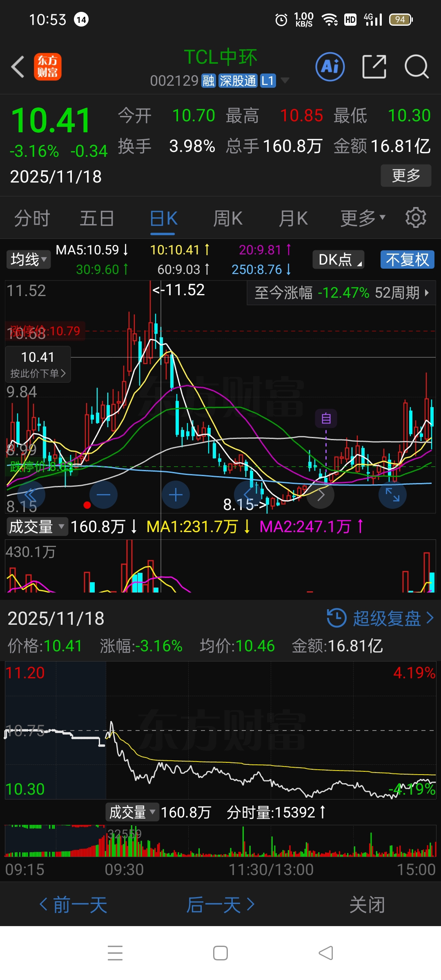Tap MA1:231.7万 volume average

198,527
